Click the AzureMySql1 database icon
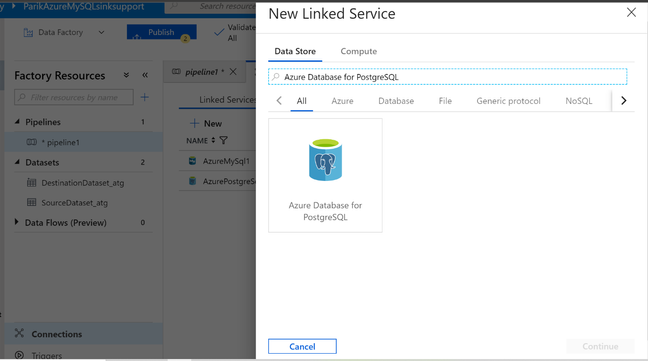 coord(193,161)
